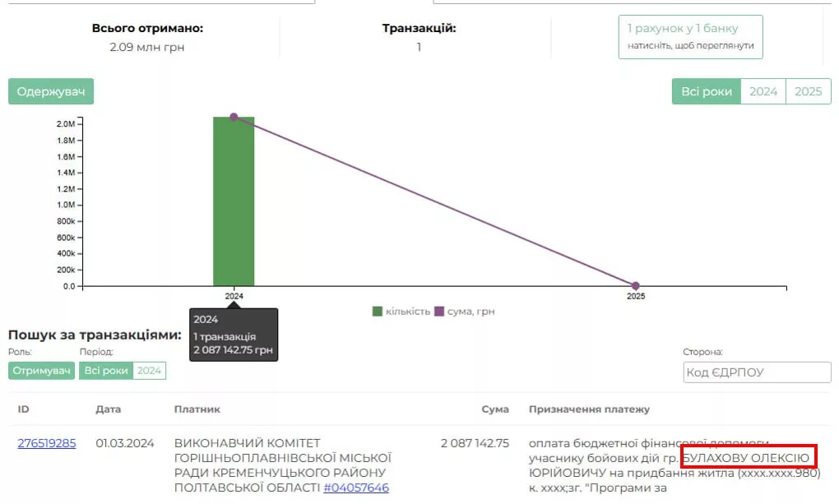Screen dimensions: 839x504
Task: Open the payer code #04057646 link
Action: coord(356,488)
